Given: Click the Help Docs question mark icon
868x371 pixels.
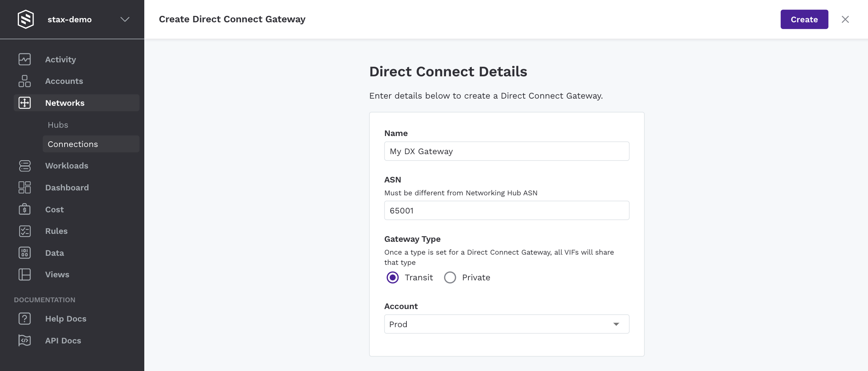Looking at the screenshot, I should pyautogui.click(x=25, y=318).
